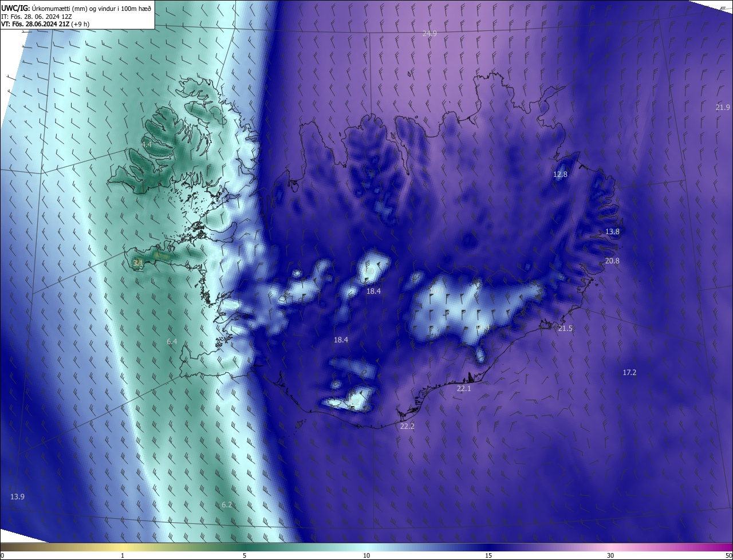
Task: Click the 24.9 value label
Action: (429, 34)
